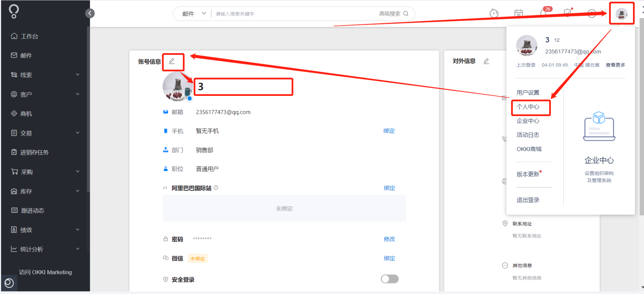
Task: Click the 部门 organization icon
Action: point(165,150)
